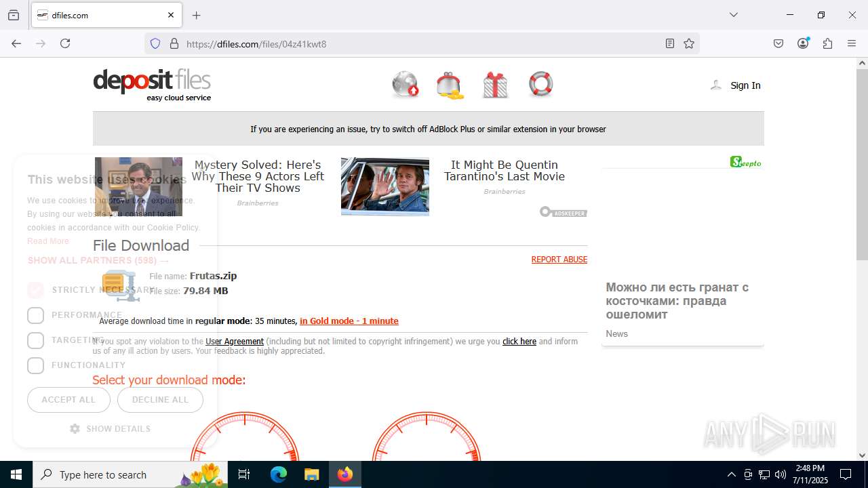This screenshot has height=488, width=868.
Task: Click Decline All cookies button
Action: click(160, 399)
